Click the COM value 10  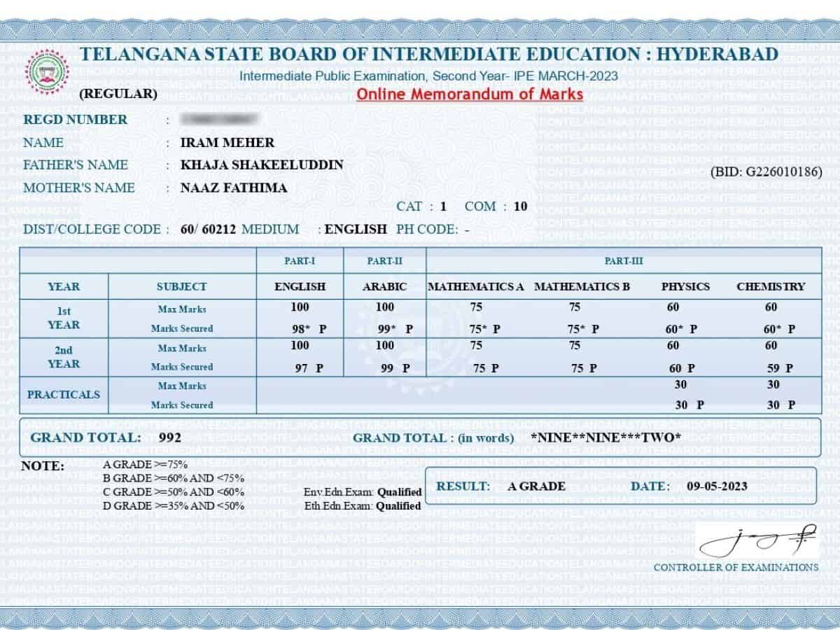click(x=520, y=206)
